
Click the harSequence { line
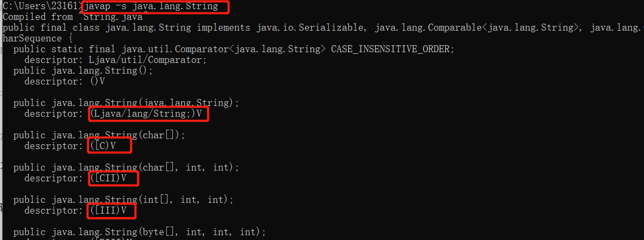pyautogui.click(x=32, y=39)
